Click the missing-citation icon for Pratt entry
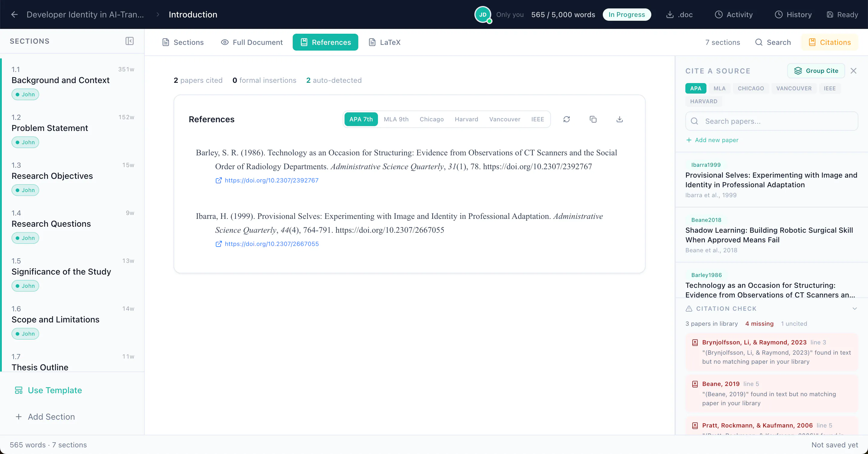Screen dimensions: 868x454 695,426
